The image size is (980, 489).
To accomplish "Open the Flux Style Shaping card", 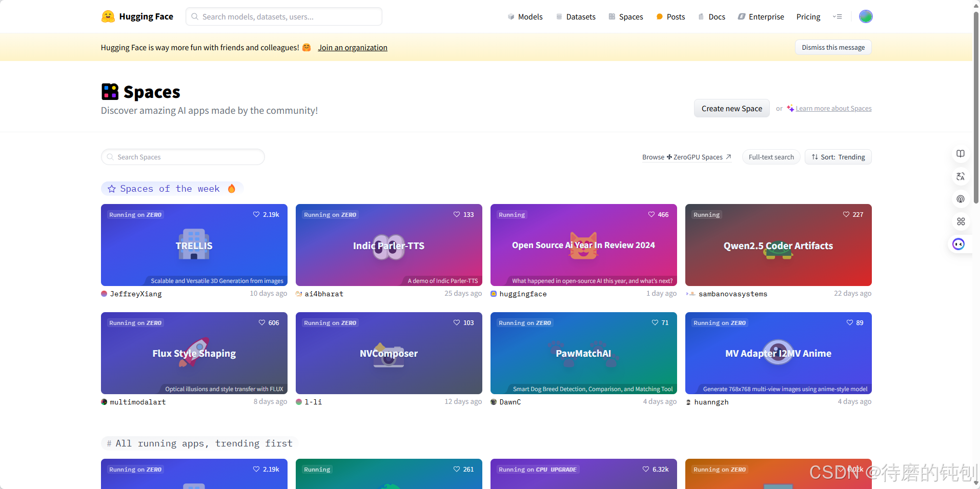I will tap(194, 353).
